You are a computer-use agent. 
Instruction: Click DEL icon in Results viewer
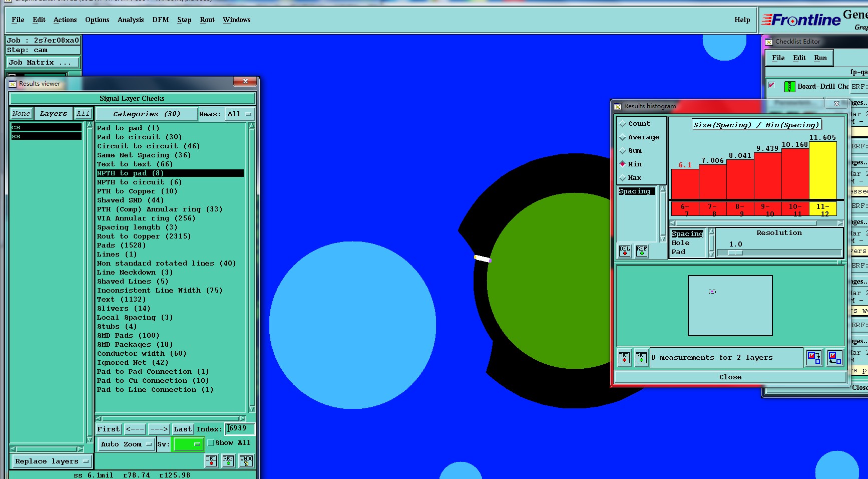(x=211, y=460)
